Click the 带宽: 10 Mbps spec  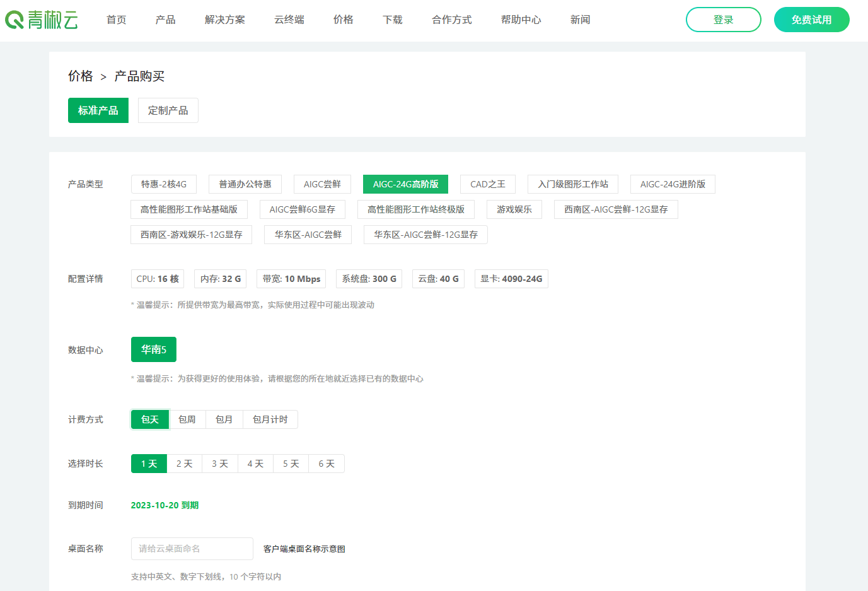[291, 279]
